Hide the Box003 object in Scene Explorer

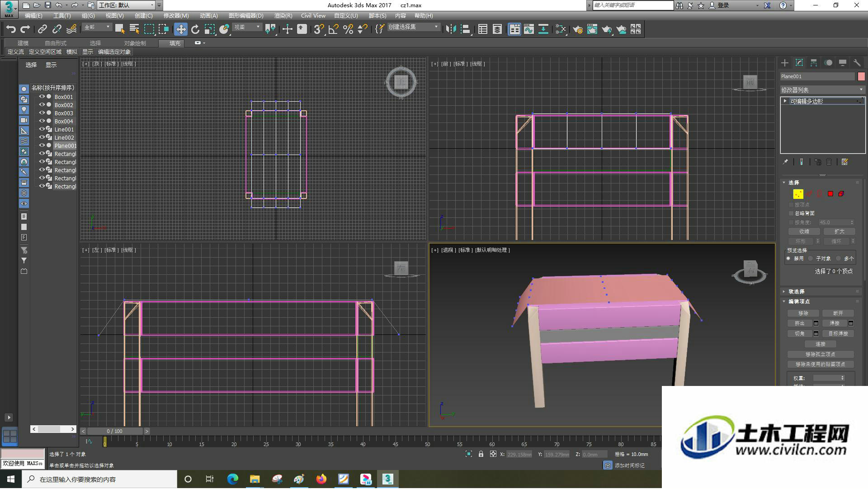[x=42, y=113]
